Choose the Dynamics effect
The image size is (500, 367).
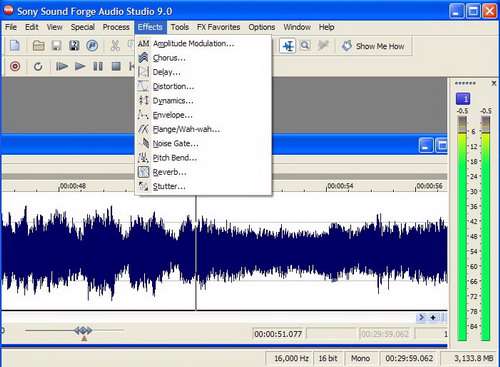click(x=203, y=101)
